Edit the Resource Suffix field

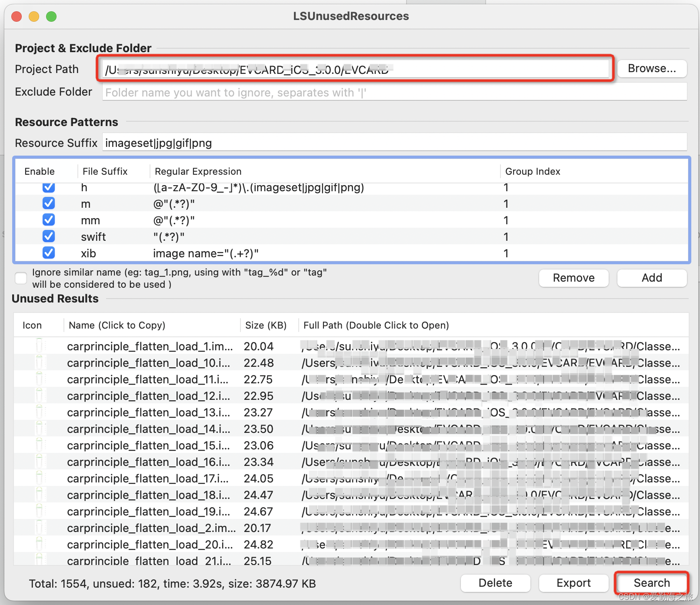click(394, 143)
